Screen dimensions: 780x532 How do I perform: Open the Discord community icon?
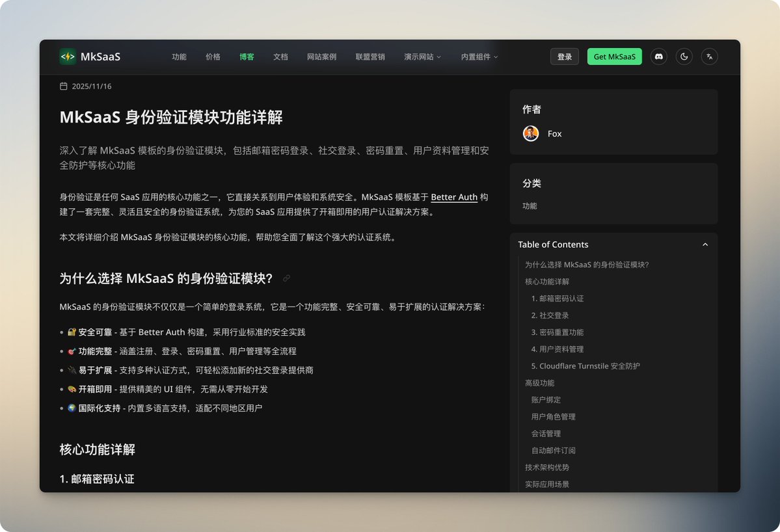658,57
